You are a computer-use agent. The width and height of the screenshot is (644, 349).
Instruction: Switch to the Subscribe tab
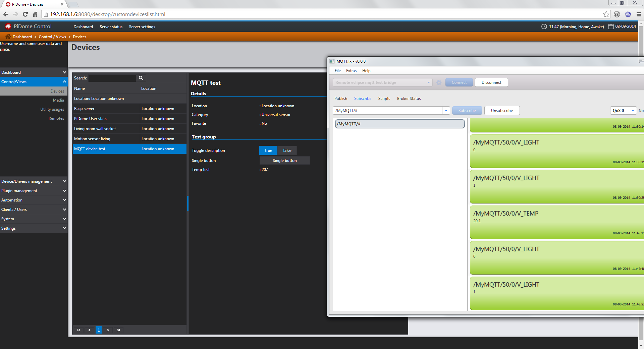tap(363, 99)
